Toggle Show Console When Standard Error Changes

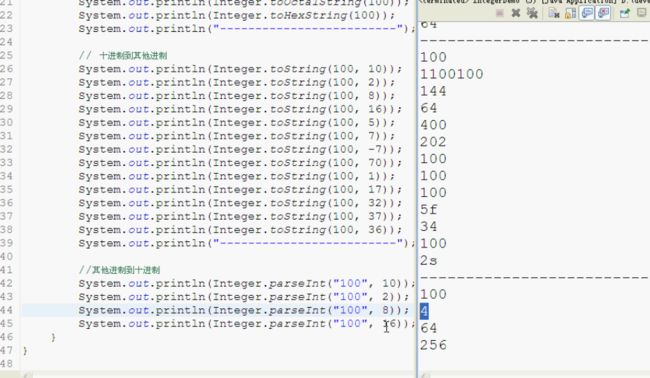click(x=603, y=13)
